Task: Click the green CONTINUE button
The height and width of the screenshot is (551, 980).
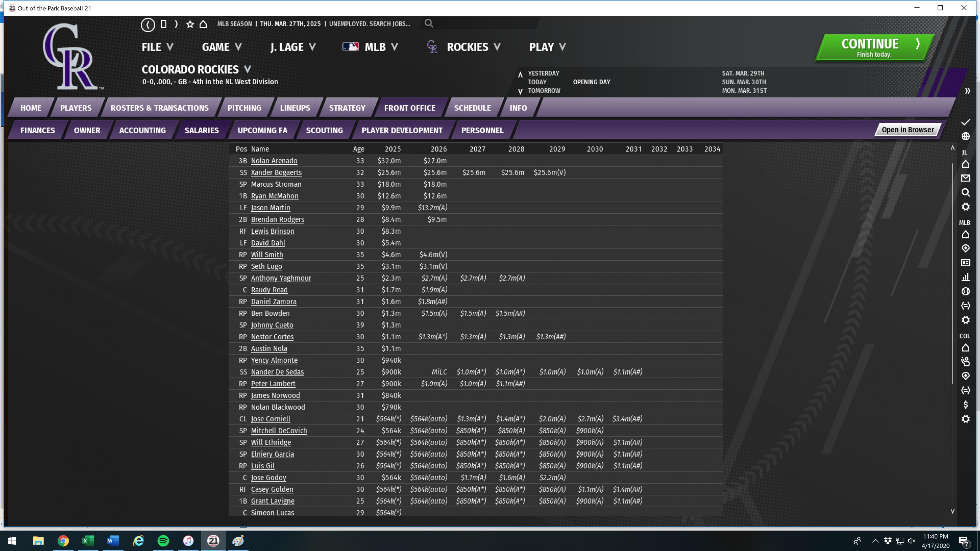Action: tap(874, 48)
